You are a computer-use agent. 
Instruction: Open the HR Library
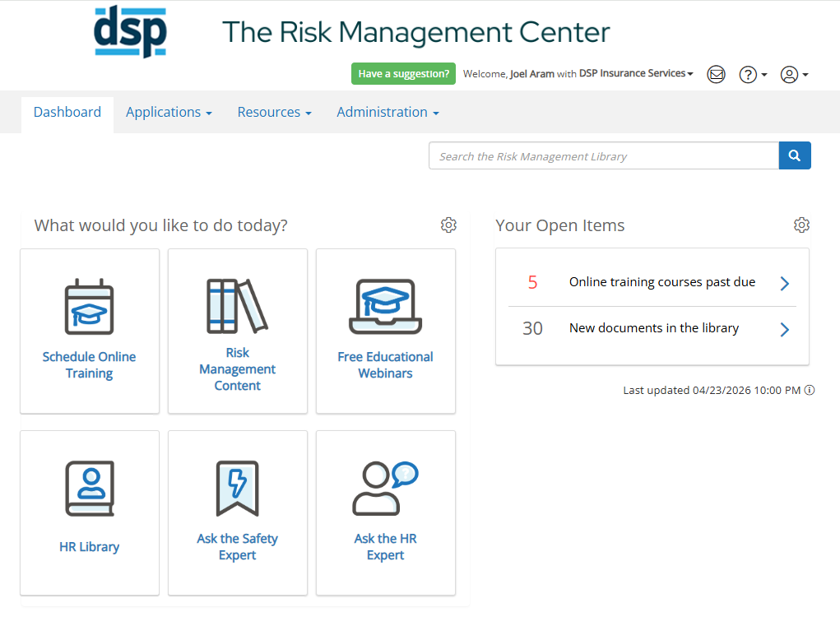coord(89,512)
